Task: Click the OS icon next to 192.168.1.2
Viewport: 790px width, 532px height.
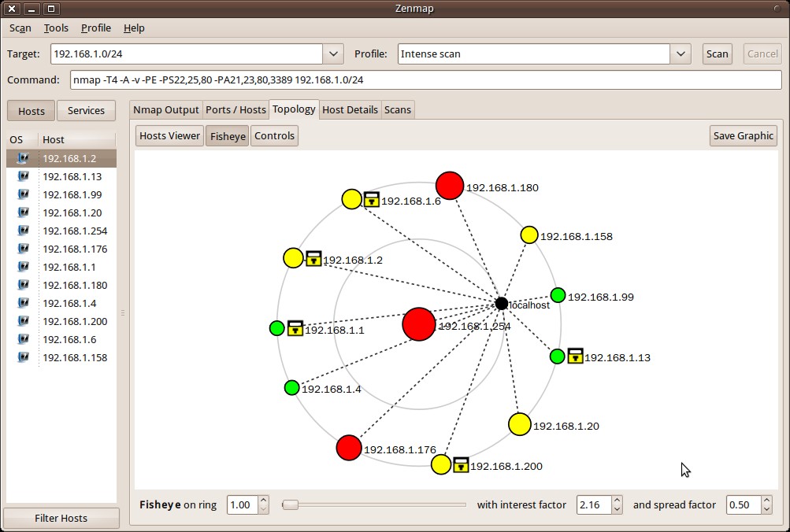Action: pos(23,158)
